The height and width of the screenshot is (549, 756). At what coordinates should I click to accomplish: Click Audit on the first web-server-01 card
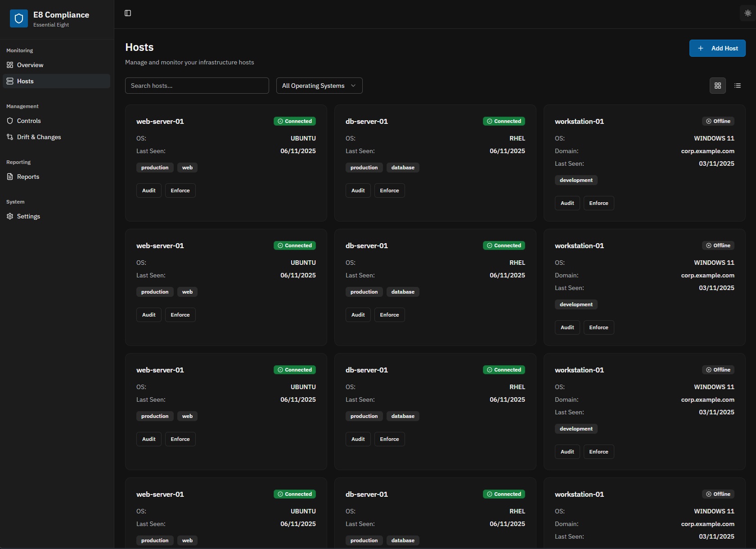(148, 190)
